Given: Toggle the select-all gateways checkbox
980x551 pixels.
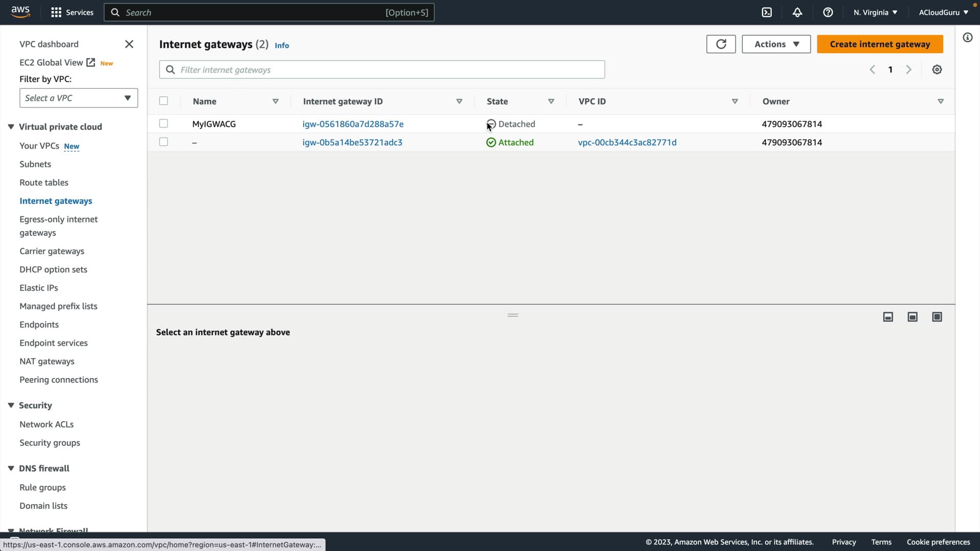Looking at the screenshot, I should pos(163,101).
